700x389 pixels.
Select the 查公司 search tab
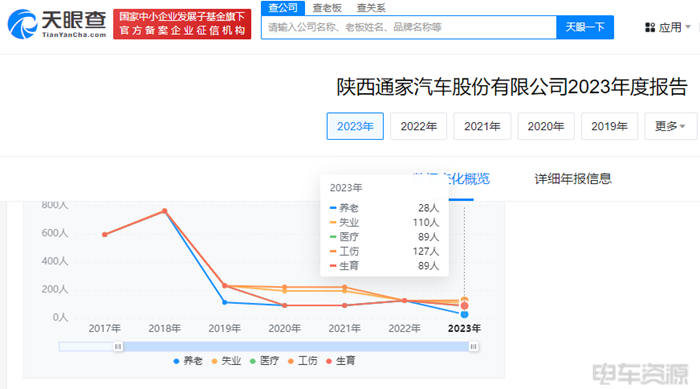283,8
